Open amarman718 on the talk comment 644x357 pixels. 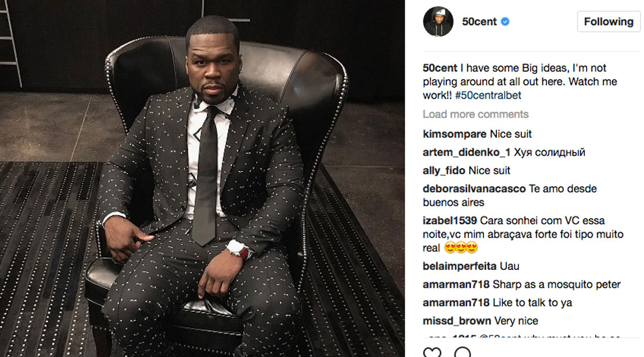coord(456,302)
